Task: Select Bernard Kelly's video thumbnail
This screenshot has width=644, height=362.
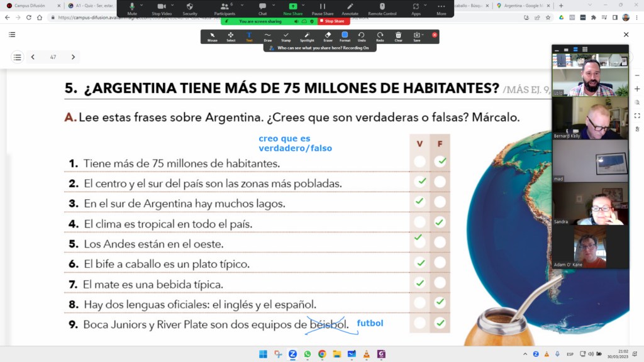Action: coord(590,118)
